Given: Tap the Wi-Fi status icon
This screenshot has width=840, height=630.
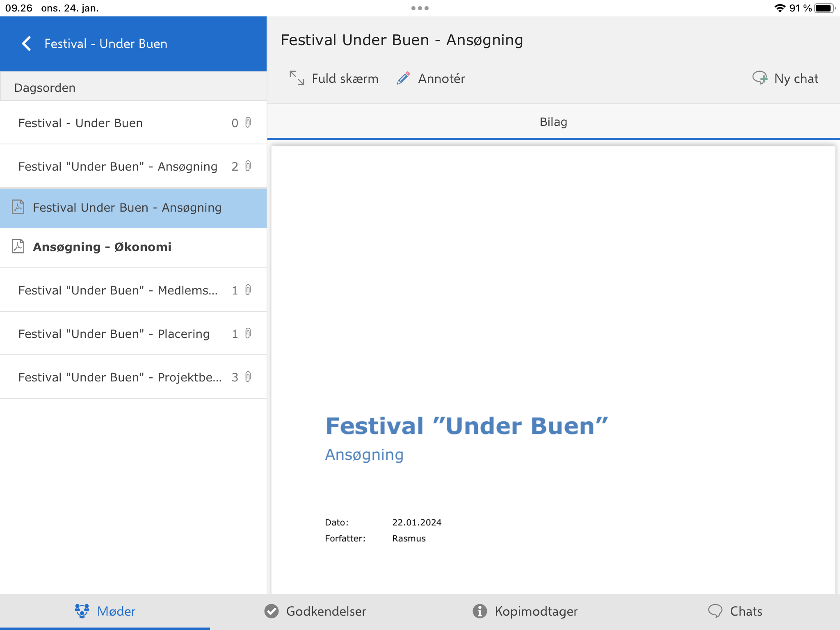Looking at the screenshot, I should click(x=780, y=8).
